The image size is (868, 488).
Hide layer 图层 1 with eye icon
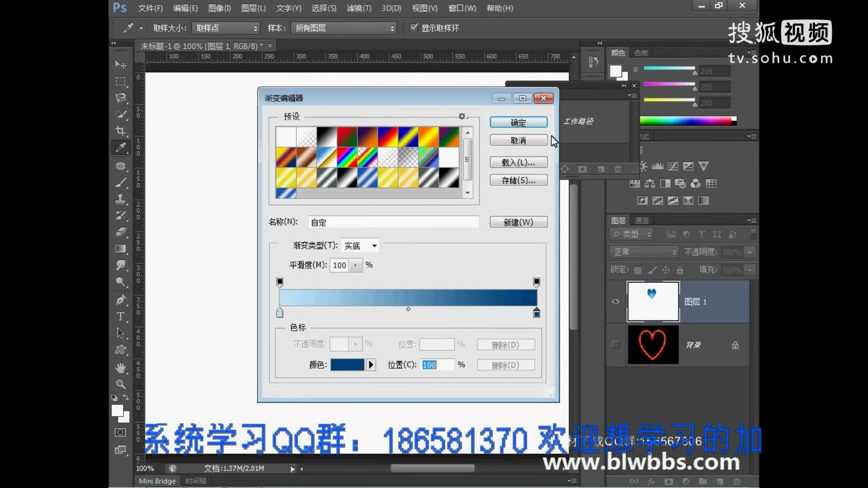pyautogui.click(x=615, y=301)
